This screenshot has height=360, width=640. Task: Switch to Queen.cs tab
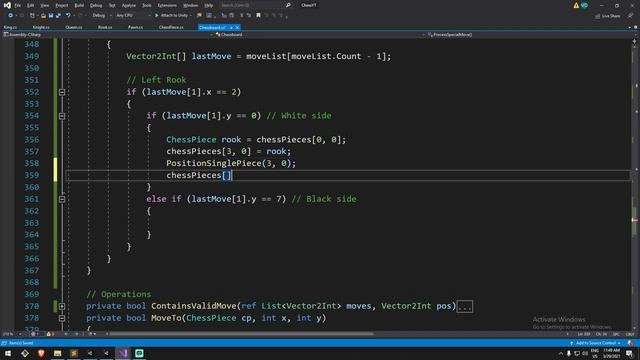(x=73, y=27)
